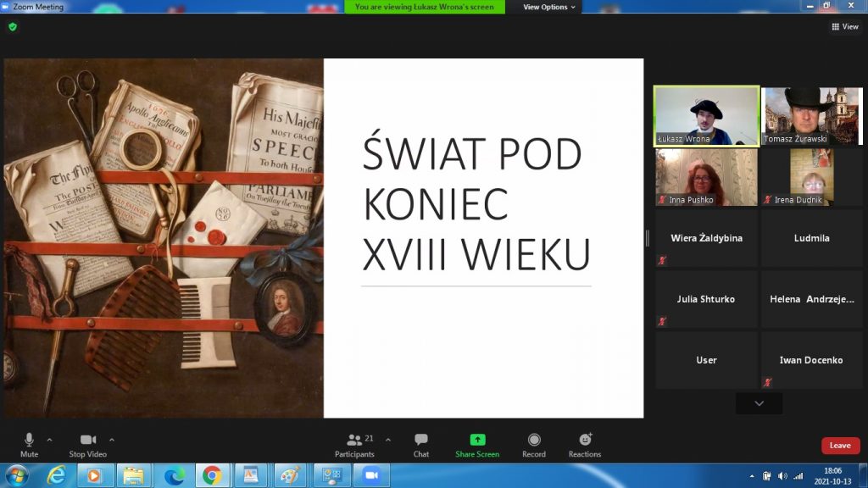Open the Reactions emoji menu
The height and width of the screenshot is (488, 868).
tap(585, 440)
